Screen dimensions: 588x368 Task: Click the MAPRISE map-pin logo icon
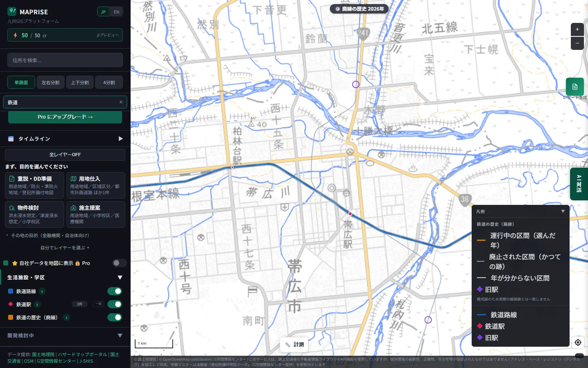tap(12, 11)
